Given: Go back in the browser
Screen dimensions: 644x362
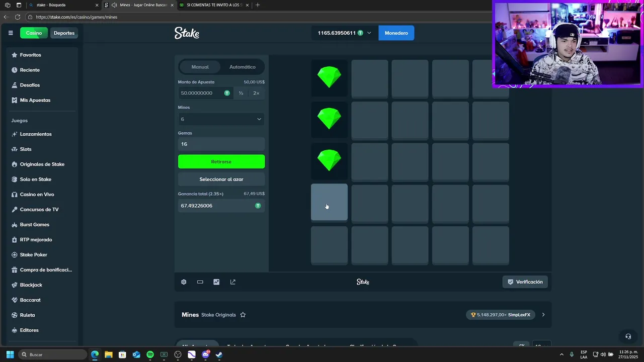Looking at the screenshot, I should click(x=6, y=17).
